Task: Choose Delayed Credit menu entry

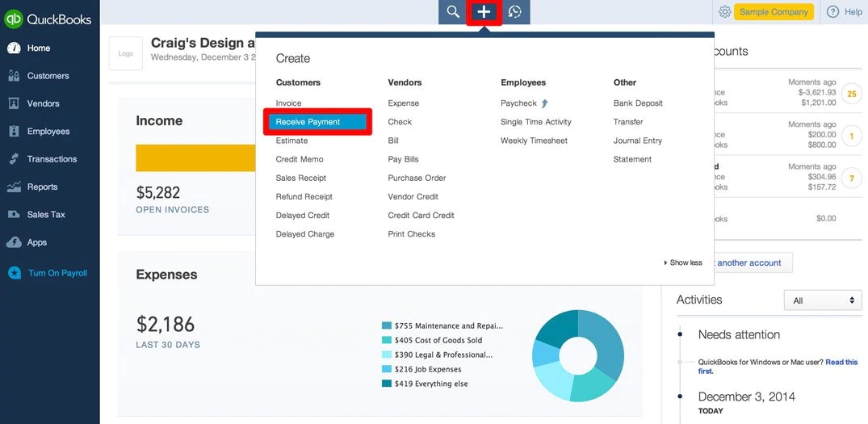Action: point(302,216)
